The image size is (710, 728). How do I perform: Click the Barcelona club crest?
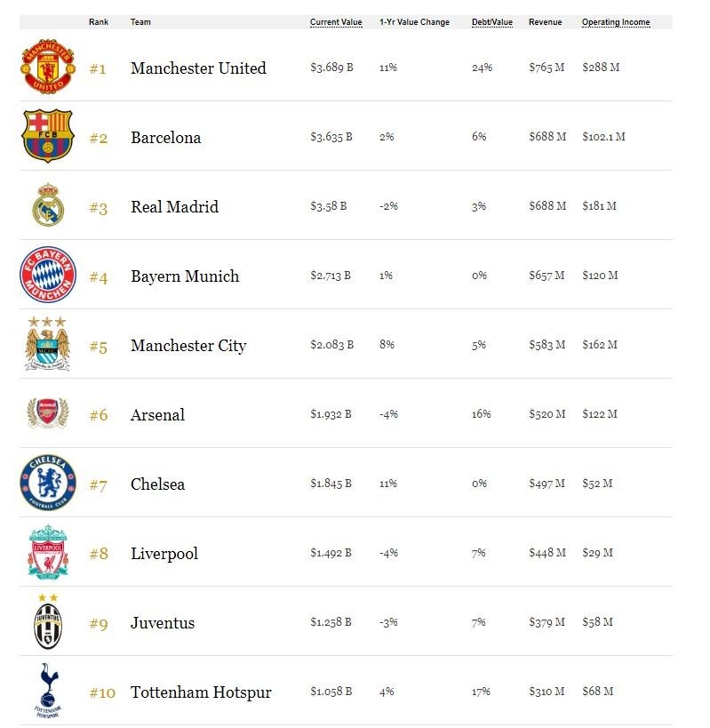click(48, 137)
